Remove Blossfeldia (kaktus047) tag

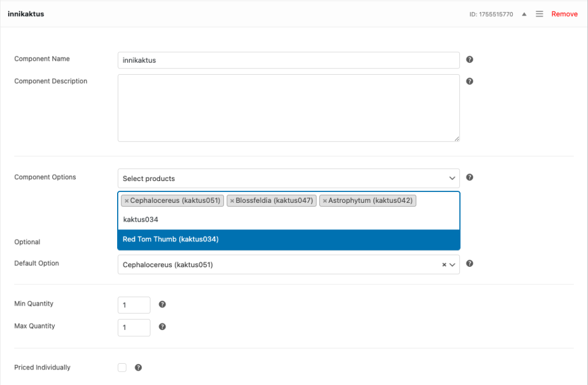tap(232, 201)
